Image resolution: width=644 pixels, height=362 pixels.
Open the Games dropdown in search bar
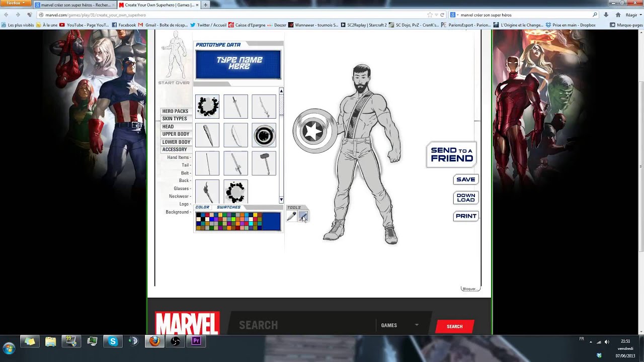tap(400, 325)
